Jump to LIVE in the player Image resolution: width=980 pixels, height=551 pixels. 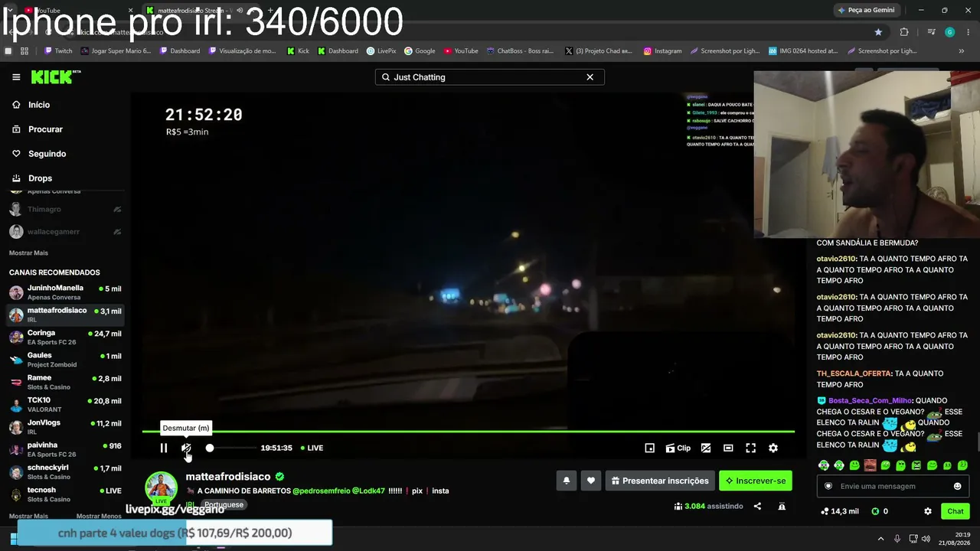[x=312, y=448]
